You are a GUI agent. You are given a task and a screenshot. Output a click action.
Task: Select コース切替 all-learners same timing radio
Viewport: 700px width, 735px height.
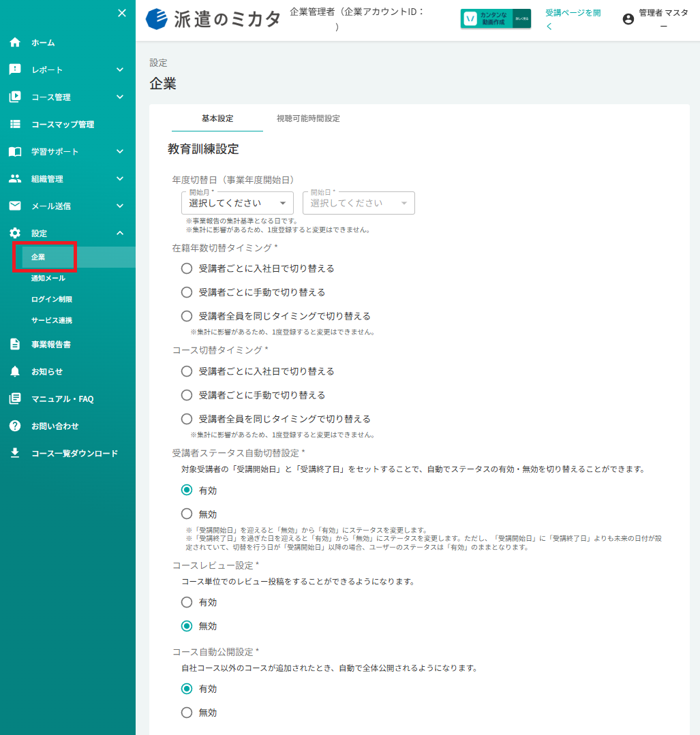(187, 419)
